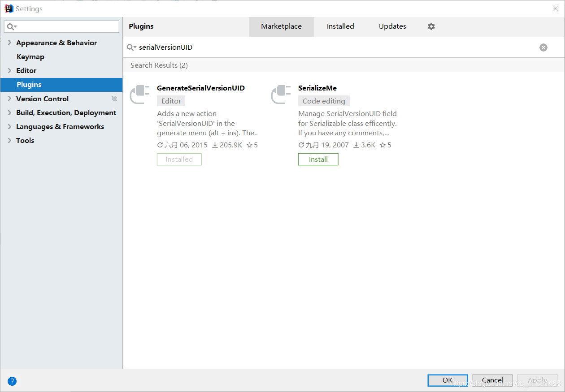565x392 pixels.
Task: Click the 九月 19, 2007 update date
Action: click(324, 145)
